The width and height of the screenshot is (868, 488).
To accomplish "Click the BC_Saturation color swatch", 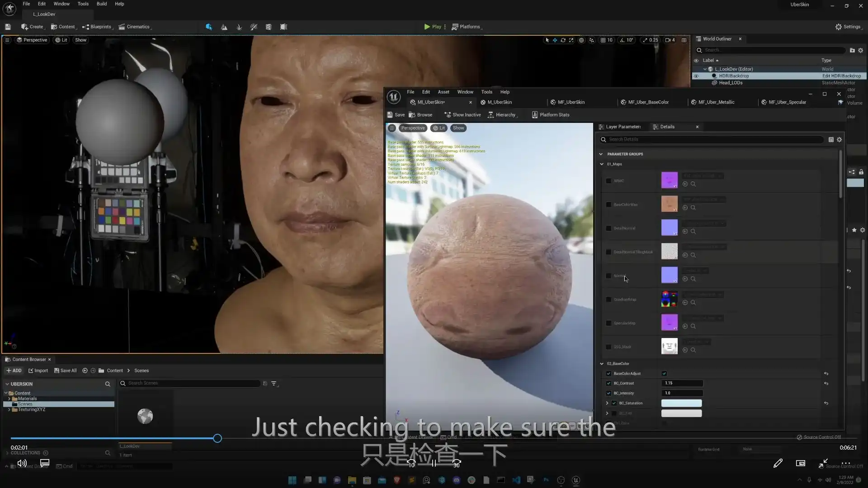I will 681,403.
